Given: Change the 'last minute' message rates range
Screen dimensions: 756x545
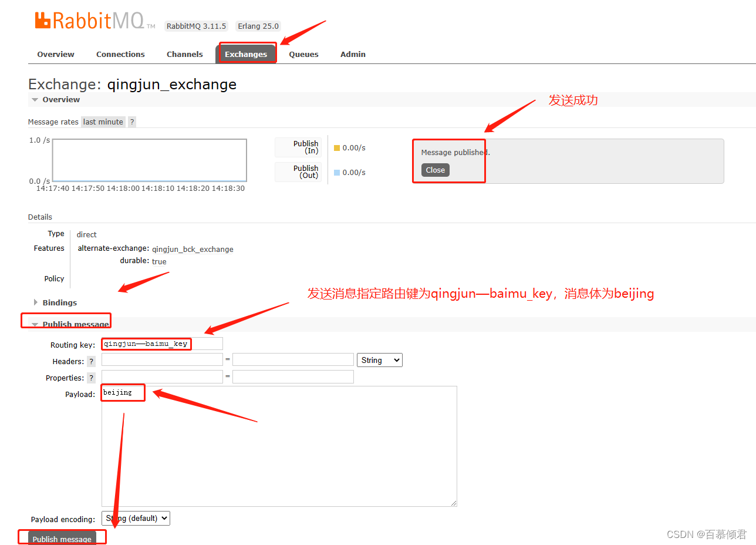Looking at the screenshot, I should point(103,122).
